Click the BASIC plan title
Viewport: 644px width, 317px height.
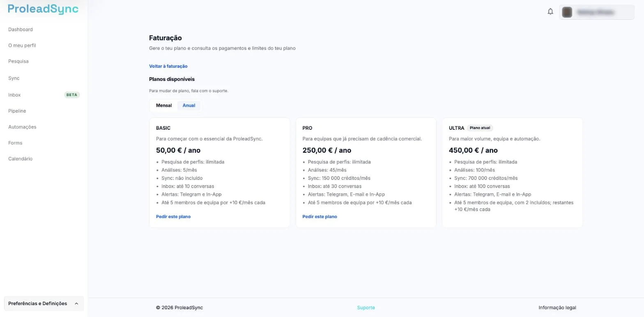(163, 128)
